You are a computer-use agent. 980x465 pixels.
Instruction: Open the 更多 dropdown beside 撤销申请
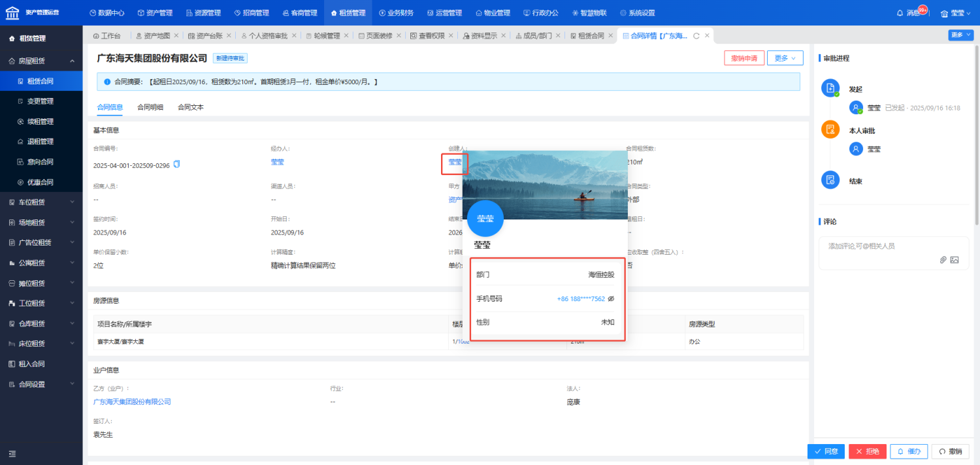coord(785,58)
